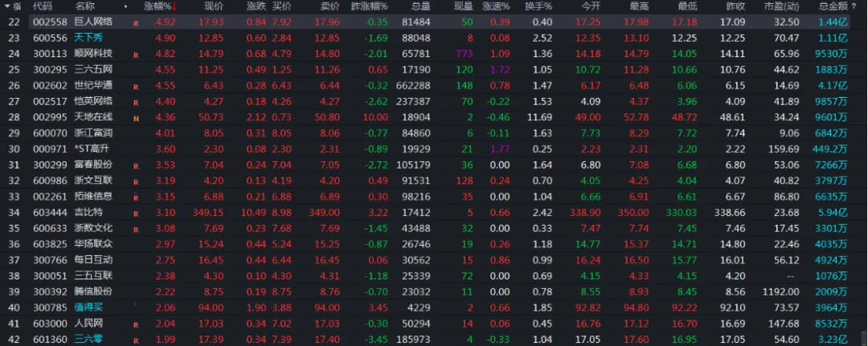868x346 pixels.
Task: Select the stock name 天地在线
Action: [x=94, y=117]
